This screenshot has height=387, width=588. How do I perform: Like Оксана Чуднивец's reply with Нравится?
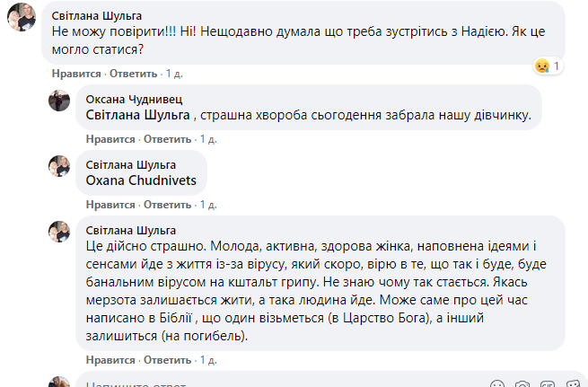pyautogui.click(x=110, y=139)
